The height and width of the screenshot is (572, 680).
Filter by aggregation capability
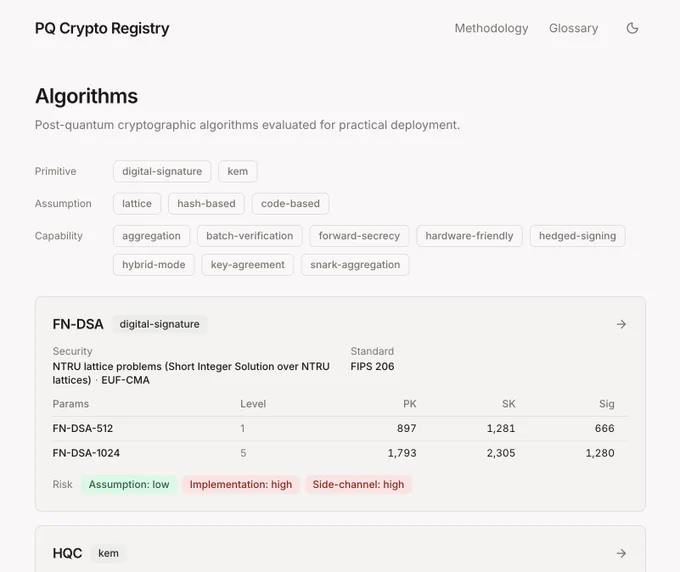pos(151,236)
